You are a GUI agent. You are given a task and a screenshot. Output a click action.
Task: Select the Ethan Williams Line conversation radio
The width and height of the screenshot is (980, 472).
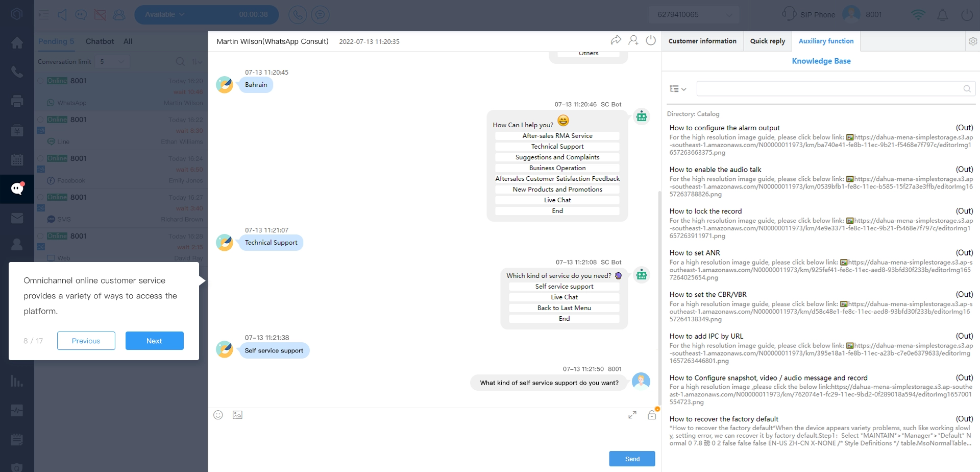(40, 120)
